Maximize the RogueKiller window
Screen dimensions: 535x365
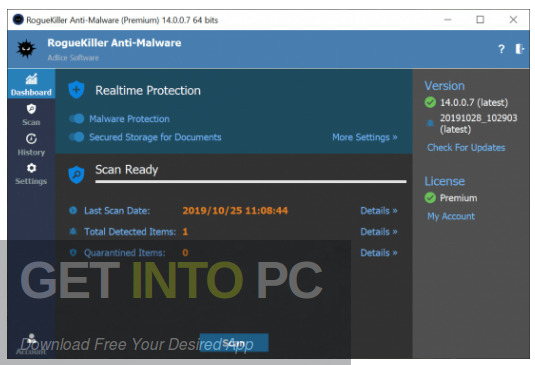480,20
